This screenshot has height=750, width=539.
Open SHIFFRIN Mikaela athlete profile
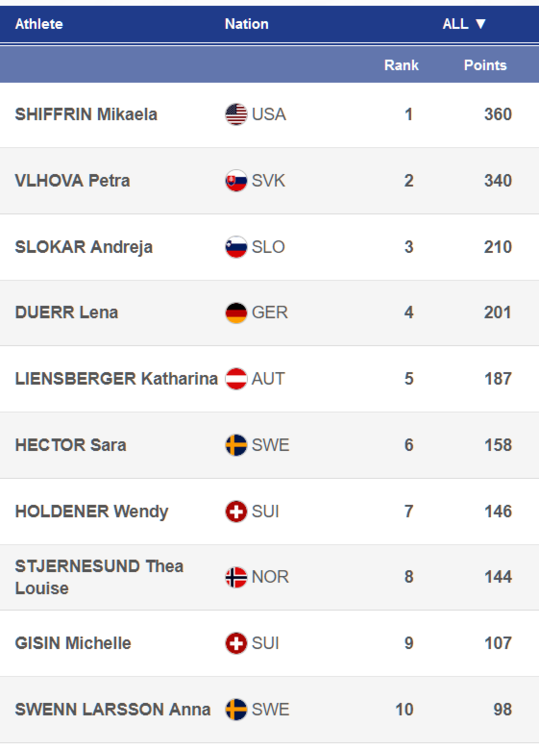(86, 114)
